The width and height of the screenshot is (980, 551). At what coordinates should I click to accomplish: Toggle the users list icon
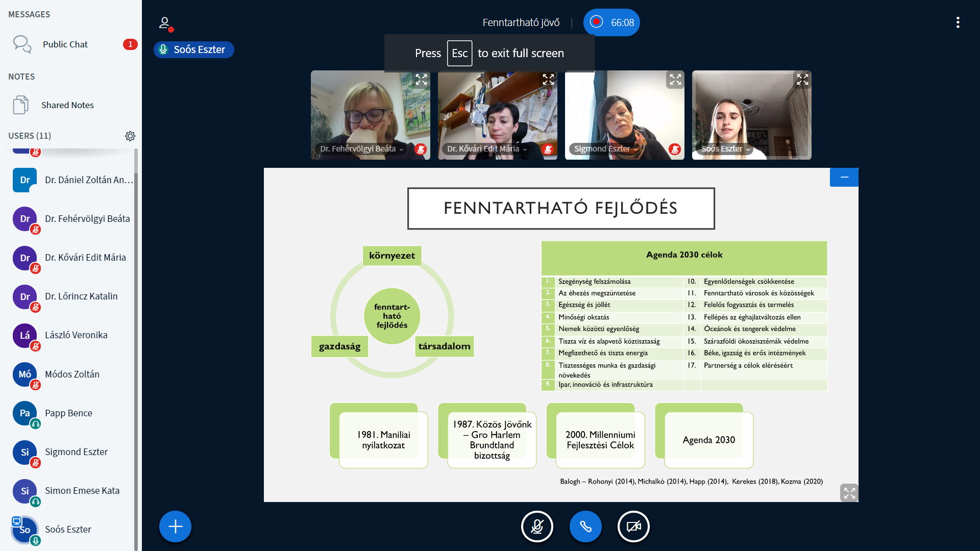tap(165, 23)
